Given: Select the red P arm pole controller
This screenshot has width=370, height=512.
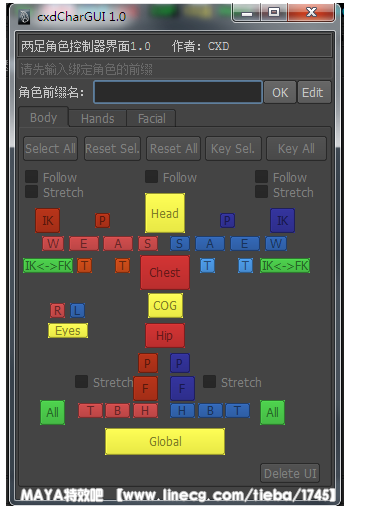Looking at the screenshot, I should [102, 220].
